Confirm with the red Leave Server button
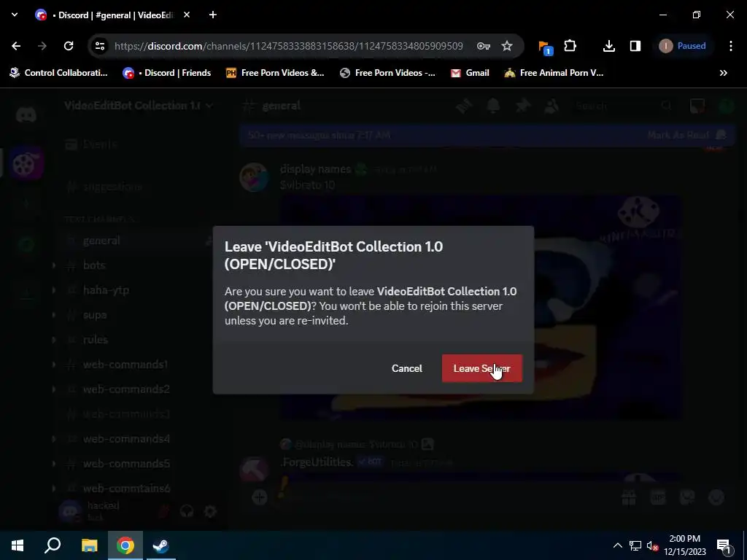 coord(481,368)
